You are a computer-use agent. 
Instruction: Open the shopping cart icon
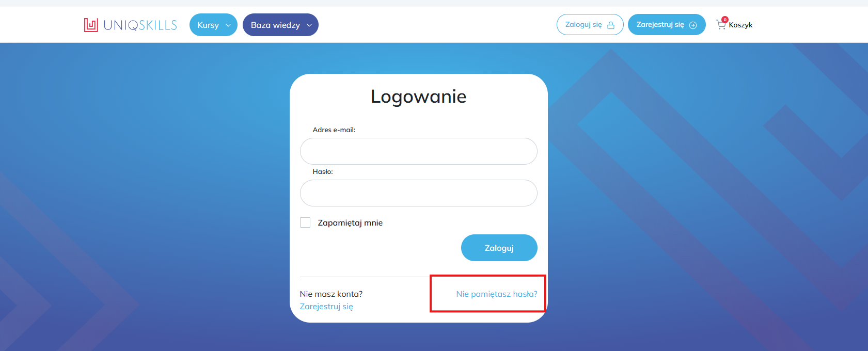point(720,25)
